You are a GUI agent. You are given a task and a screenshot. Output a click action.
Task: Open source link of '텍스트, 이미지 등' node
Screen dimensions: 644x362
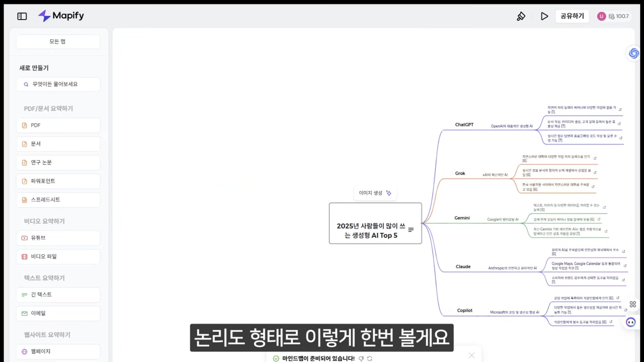pos(604,207)
